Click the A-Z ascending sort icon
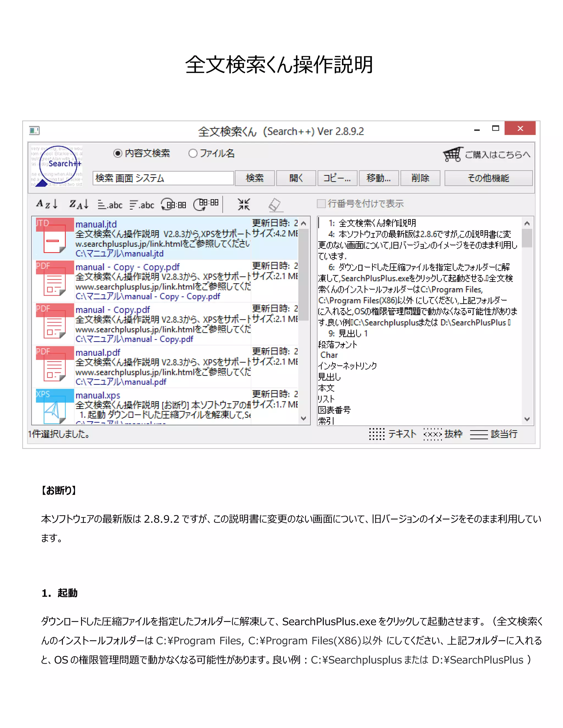The width and height of the screenshot is (563, 728). 47,204
